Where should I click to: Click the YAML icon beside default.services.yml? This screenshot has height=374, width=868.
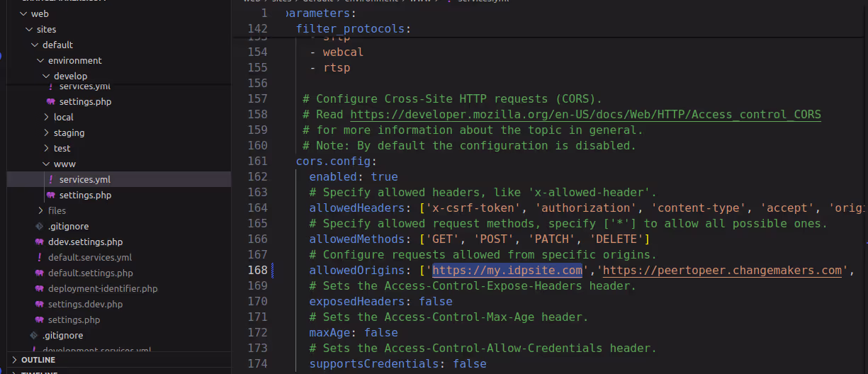40,258
